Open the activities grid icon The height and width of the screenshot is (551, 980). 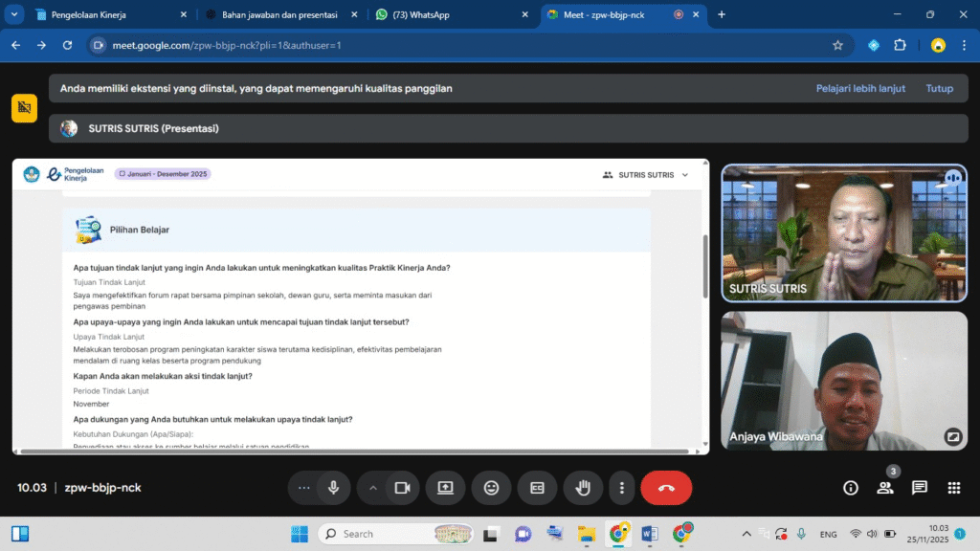click(954, 488)
